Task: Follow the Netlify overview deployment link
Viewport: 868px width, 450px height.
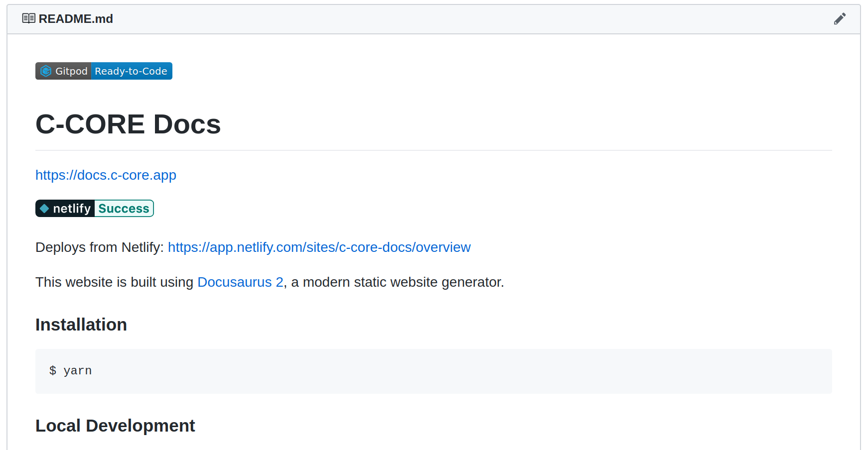Action: (319, 247)
